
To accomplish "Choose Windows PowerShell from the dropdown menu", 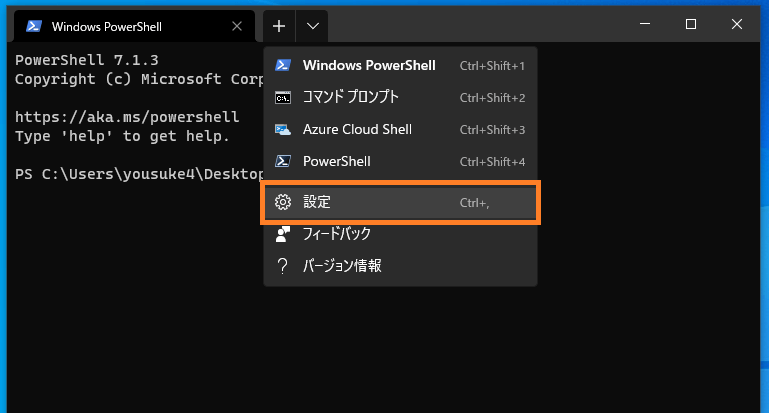I will [400, 65].
